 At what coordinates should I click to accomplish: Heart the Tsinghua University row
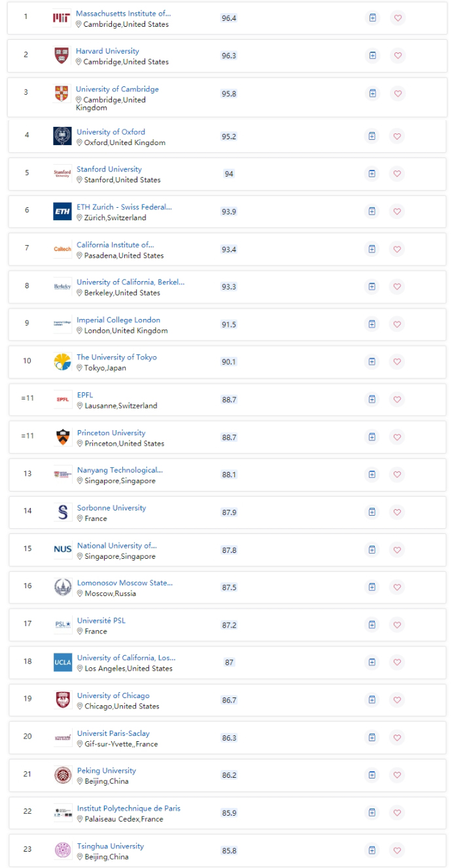tap(397, 850)
